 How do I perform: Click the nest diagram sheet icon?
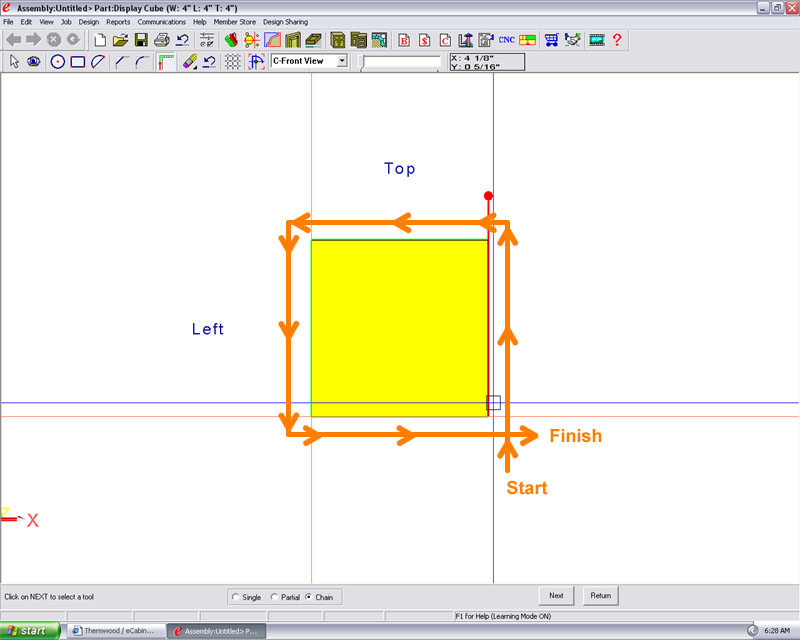pos(528,40)
